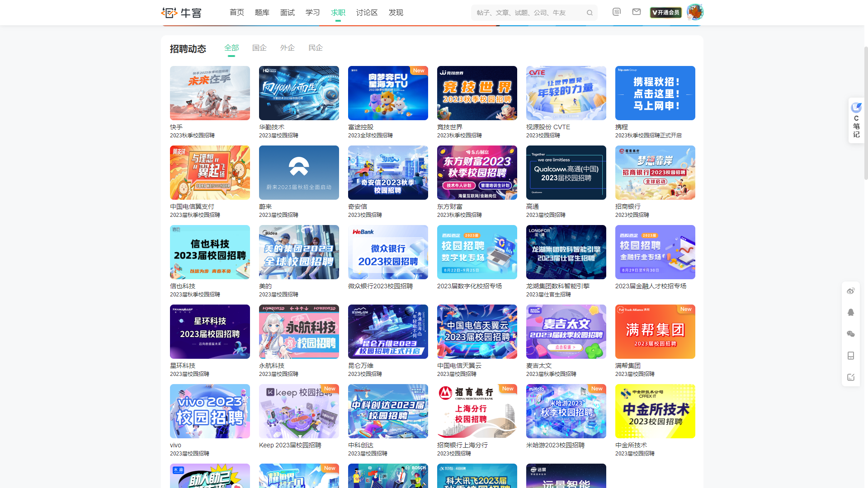868x488 pixels.
Task: Share via the Weibo sidebar icon
Action: click(x=851, y=291)
